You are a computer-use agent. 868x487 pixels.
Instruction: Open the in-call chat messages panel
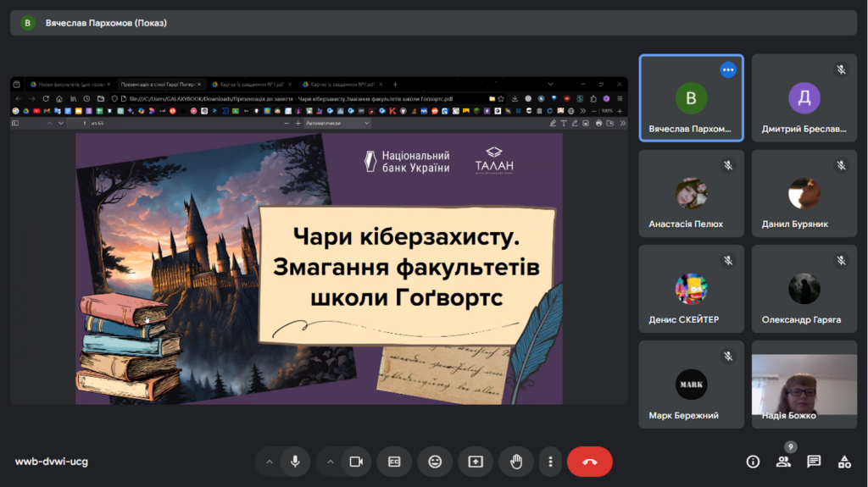point(814,462)
